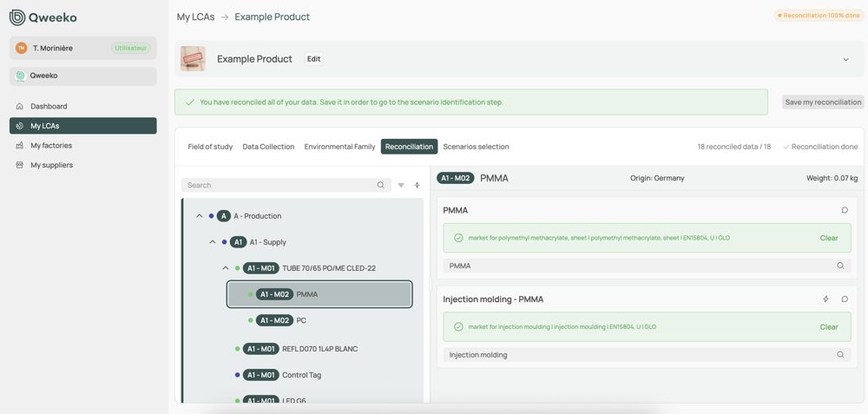868x414 pixels.
Task: Click the tree search magnifier icon
Action: (x=381, y=185)
